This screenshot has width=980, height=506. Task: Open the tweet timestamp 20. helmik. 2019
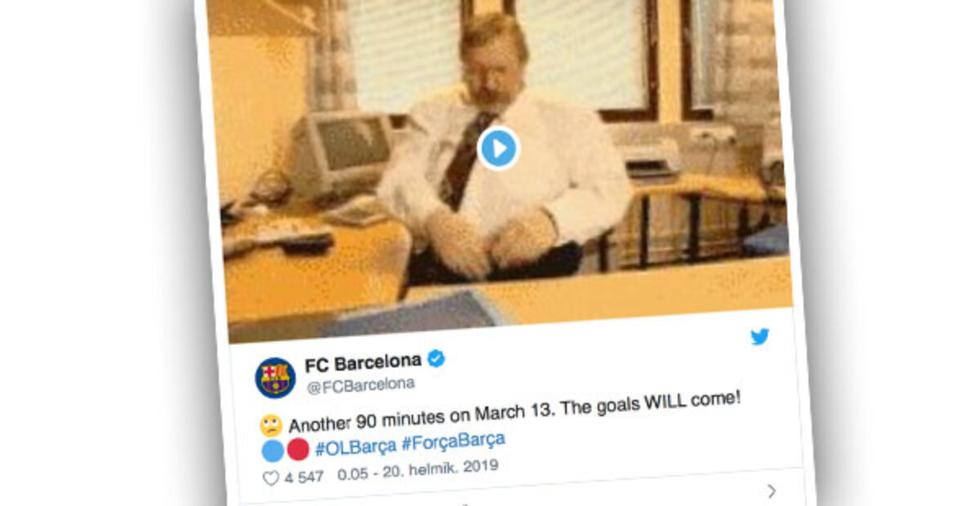tap(417, 469)
